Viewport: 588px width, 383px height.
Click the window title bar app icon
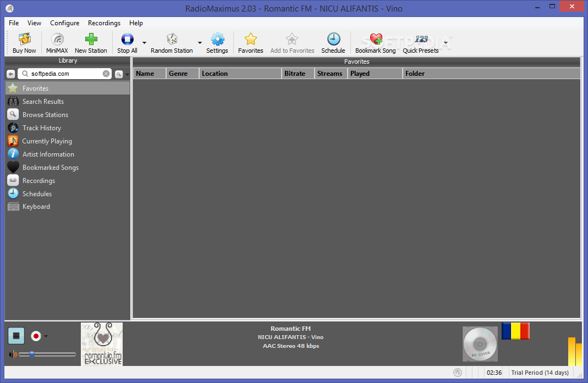pyautogui.click(x=10, y=8)
